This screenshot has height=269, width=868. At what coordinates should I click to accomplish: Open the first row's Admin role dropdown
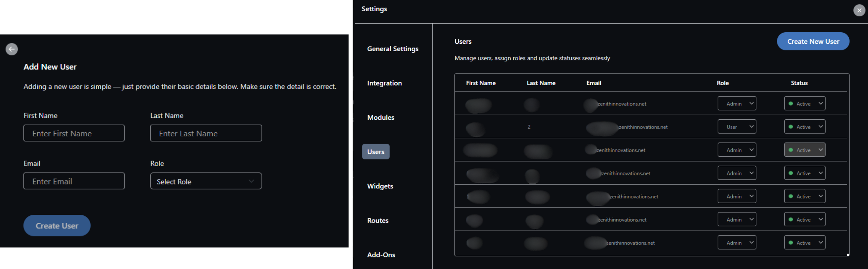click(x=736, y=103)
